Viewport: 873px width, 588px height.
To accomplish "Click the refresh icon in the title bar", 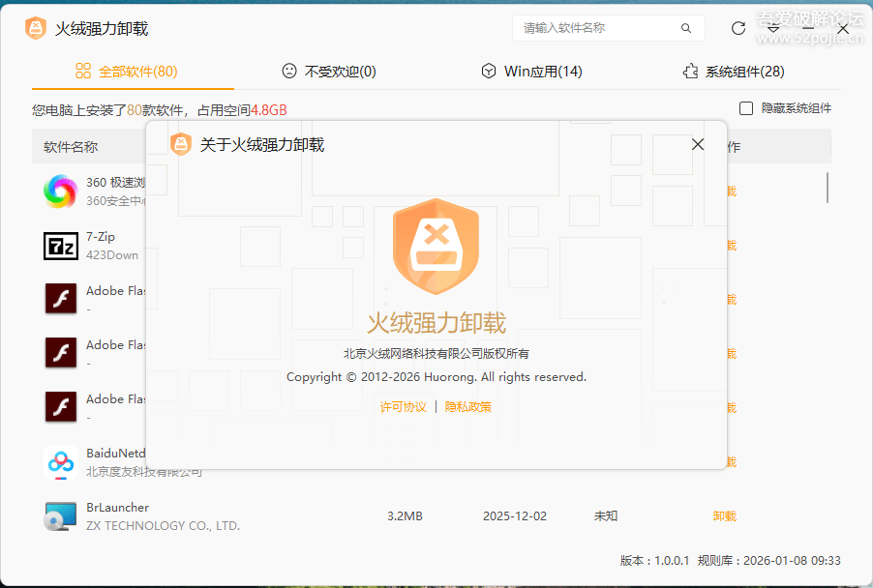I will point(738,28).
